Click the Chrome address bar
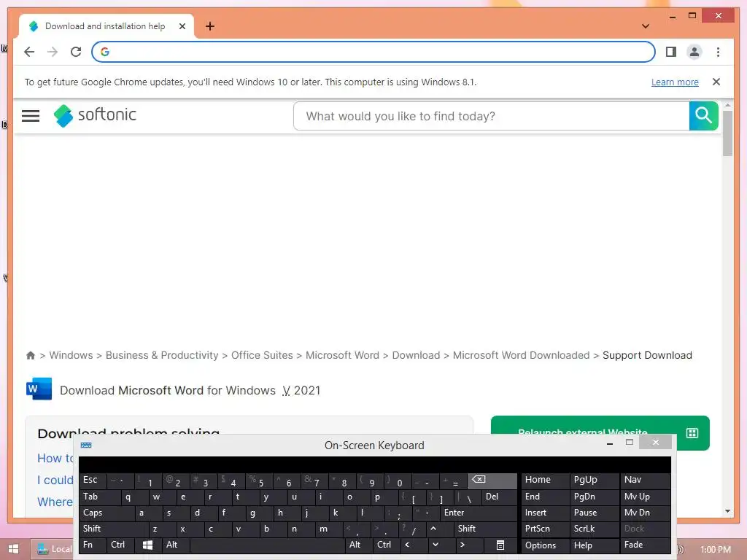Image resolution: width=747 pixels, height=560 pixels. [373, 52]
